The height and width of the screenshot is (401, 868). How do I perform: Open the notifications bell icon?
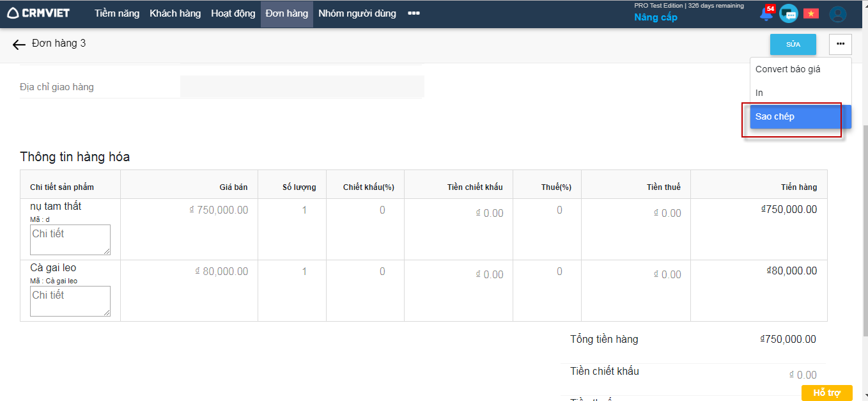[766, 13]
